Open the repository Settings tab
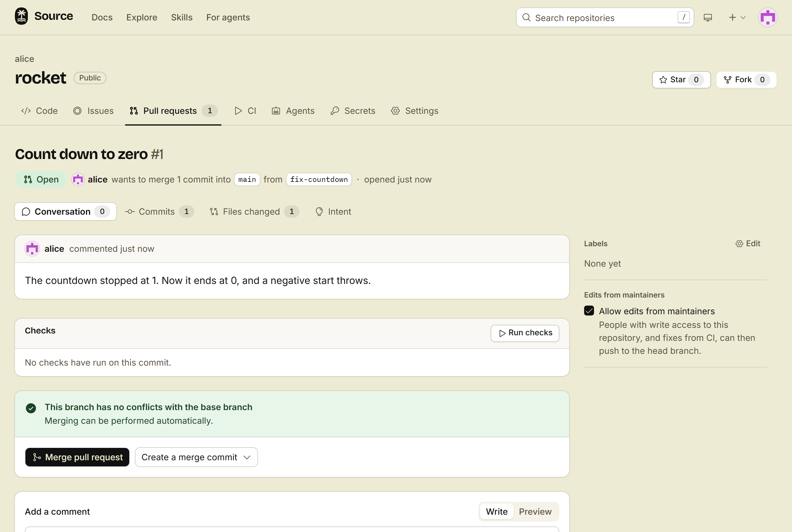The width and height of the screenshot is (792, 532). click(414, 111)
